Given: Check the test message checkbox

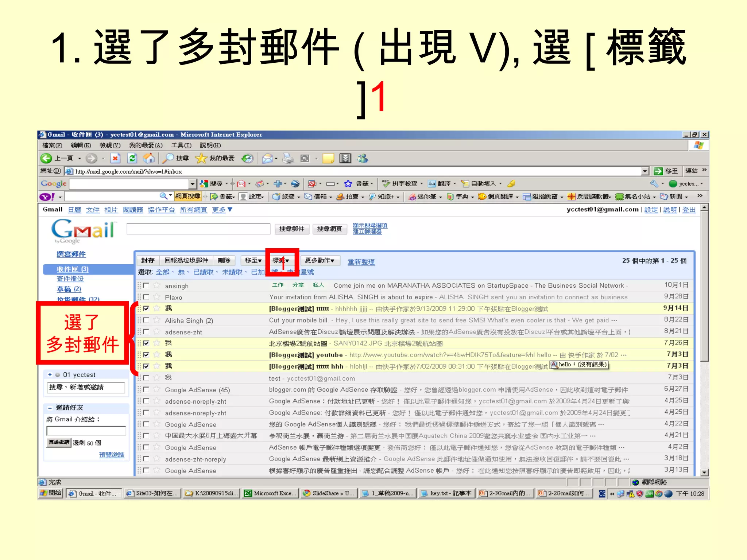Looking at the screenshot, I should point(146,378).
